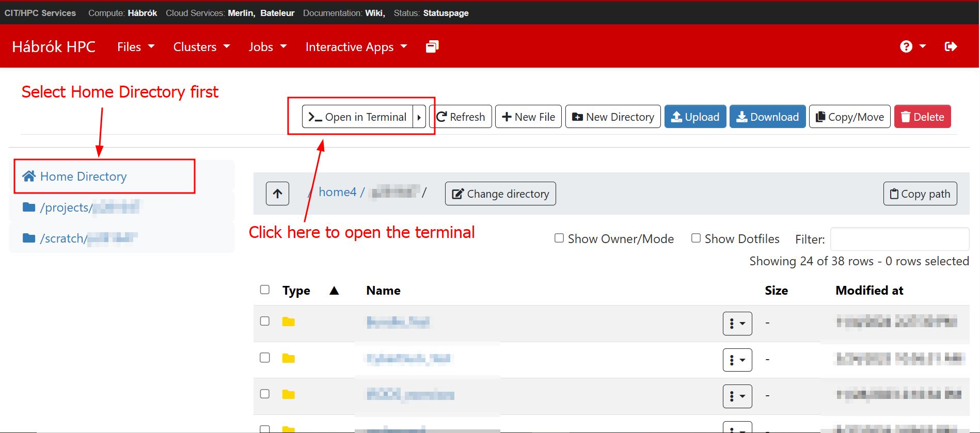Select the first file row checkbox
This screenshot has width=980, height=433.
pyautogui.click(x=265, y=321)
